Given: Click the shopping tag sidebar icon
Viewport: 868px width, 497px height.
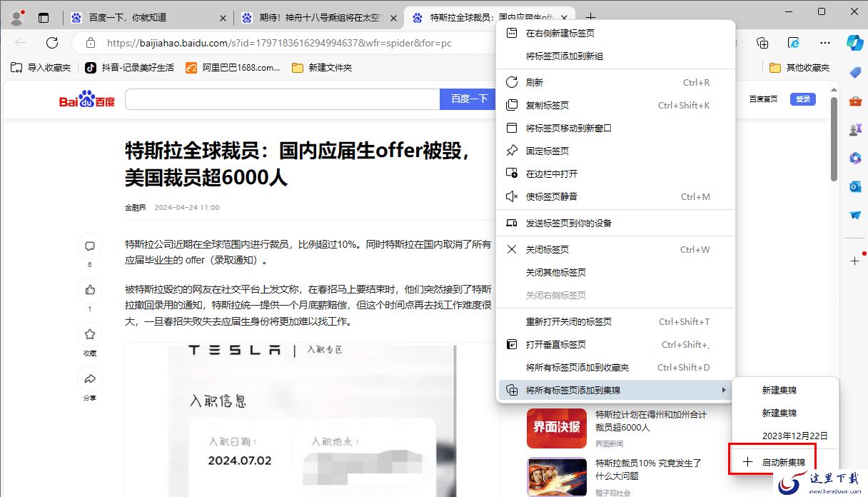Looking at the screenshot, I should tap(855, 72).
